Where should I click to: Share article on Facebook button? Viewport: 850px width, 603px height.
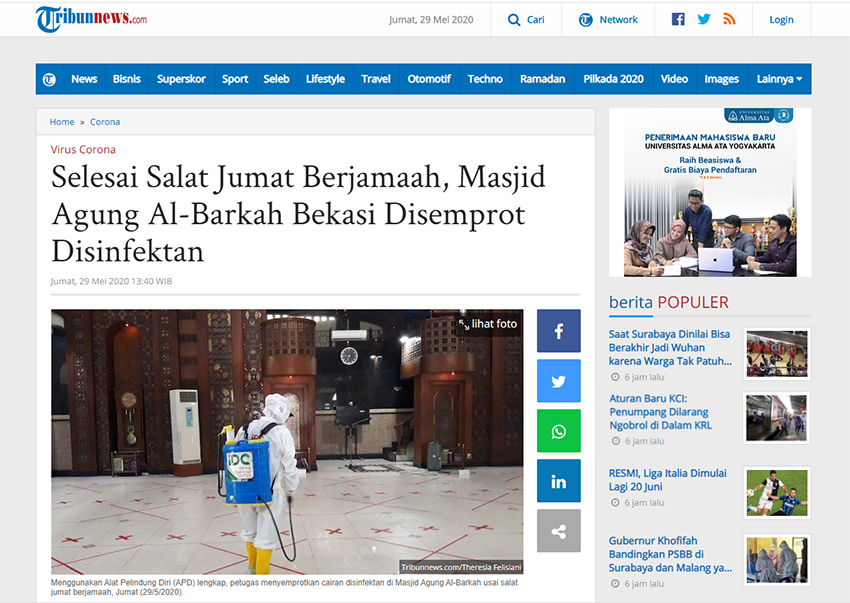[x=558, y=331]
